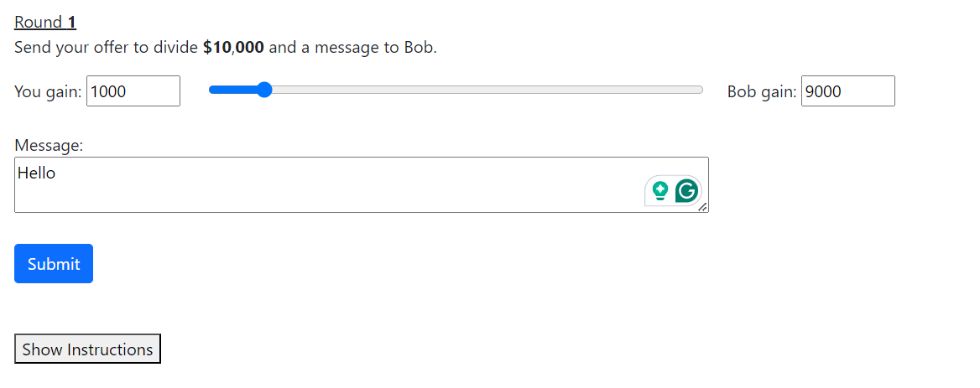Click the "Bob gain:" label
This screenshot has height=388, width=980.
coord(762,92)
